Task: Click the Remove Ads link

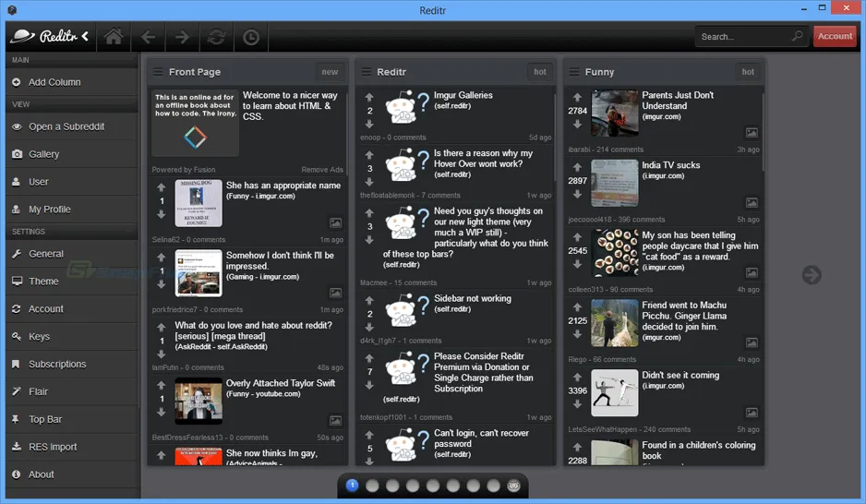Action: (322, 170)
